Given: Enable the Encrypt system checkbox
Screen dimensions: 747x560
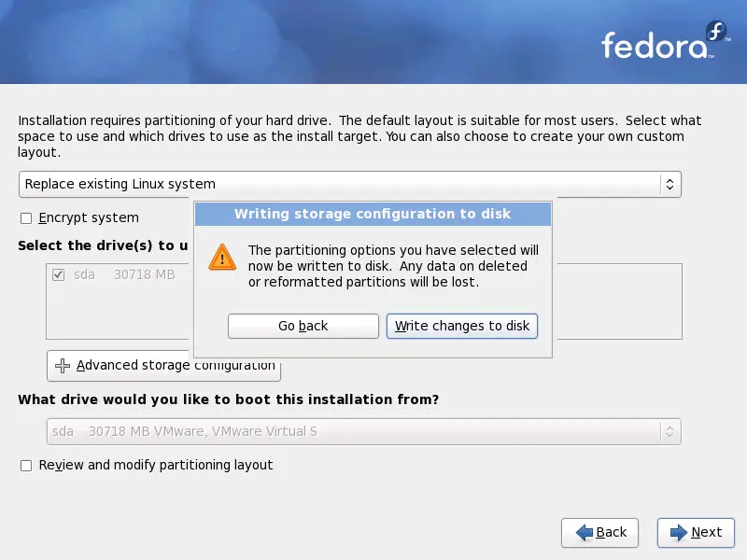Looking at the screenshot, I should [26, 218].
